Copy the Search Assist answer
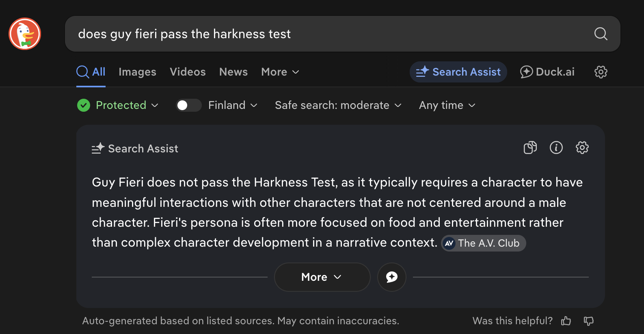The image size is (644, 334). point(530,147)
